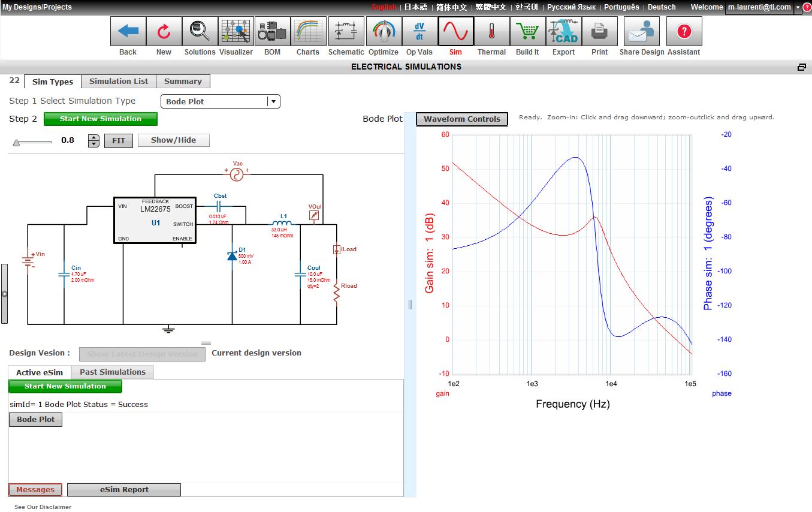Click Step 2 Start New Simulation button

[101, 119]
